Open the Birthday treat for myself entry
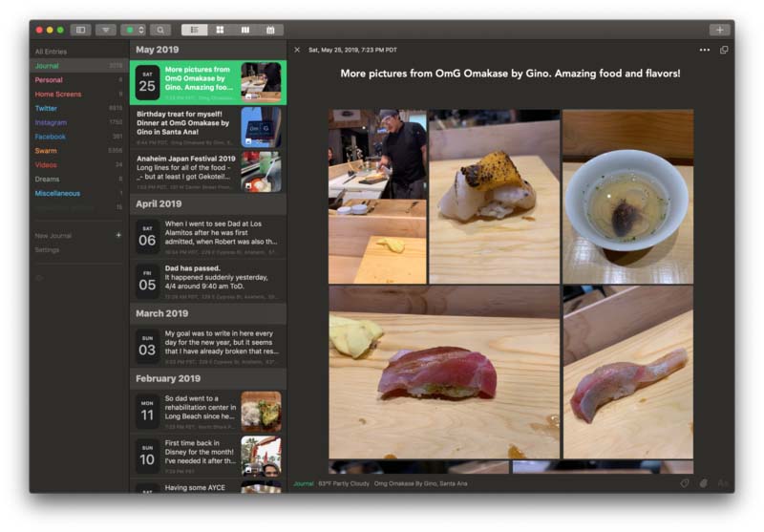Screen dimensions: 764x532 pos(208,127)
